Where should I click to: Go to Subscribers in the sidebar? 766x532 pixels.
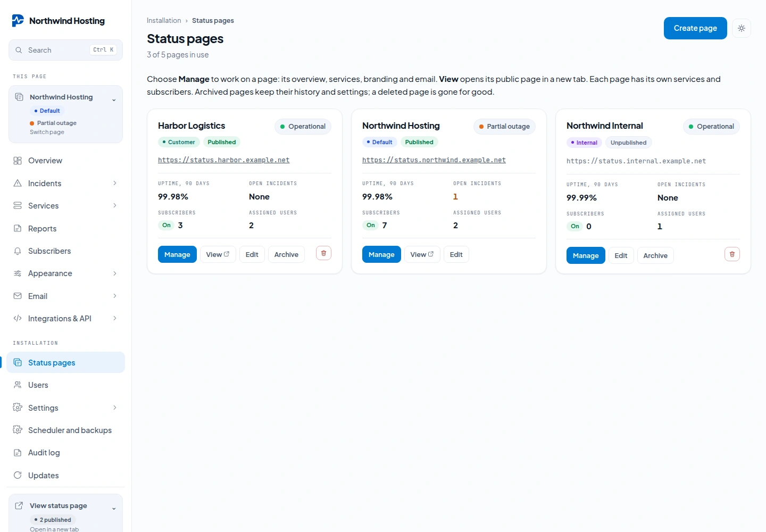(x=65, y=251)
